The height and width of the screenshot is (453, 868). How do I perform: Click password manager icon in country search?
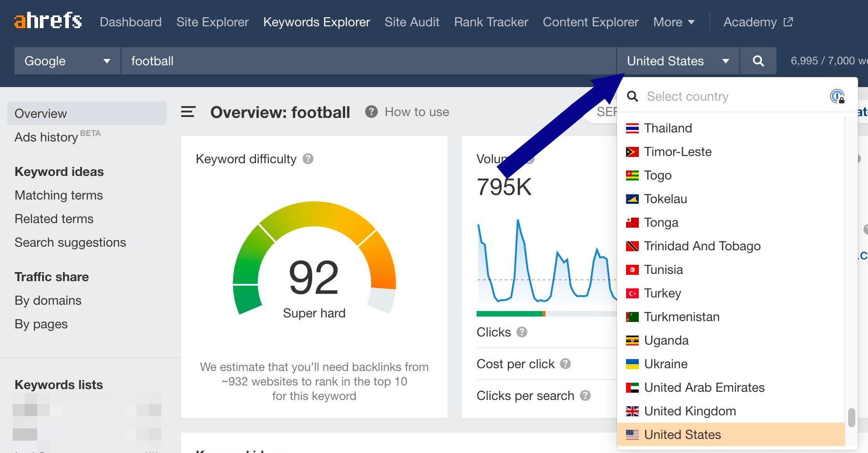(837, 96)
